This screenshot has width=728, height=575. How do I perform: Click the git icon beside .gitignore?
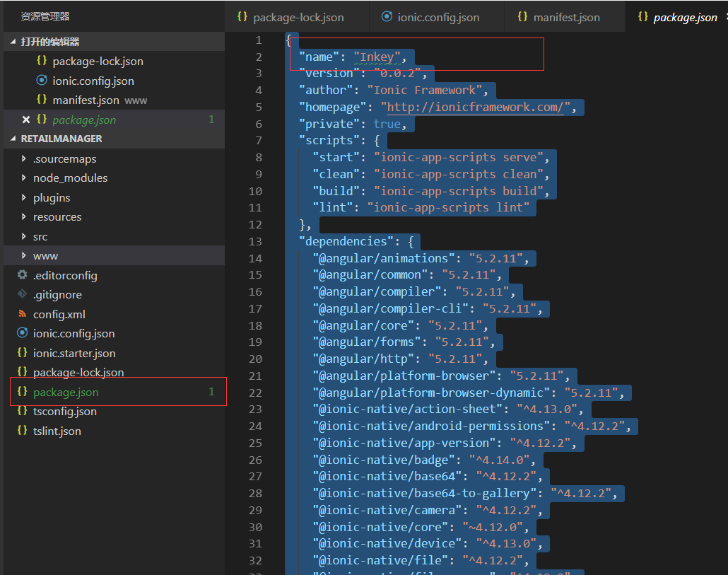[23, 294]
